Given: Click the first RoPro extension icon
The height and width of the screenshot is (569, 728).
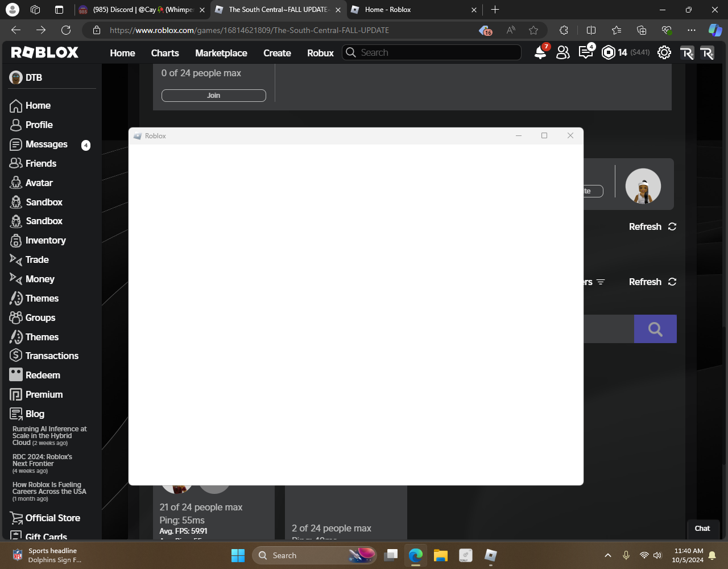Looking at the screenshot, I should tap(687, 53).
